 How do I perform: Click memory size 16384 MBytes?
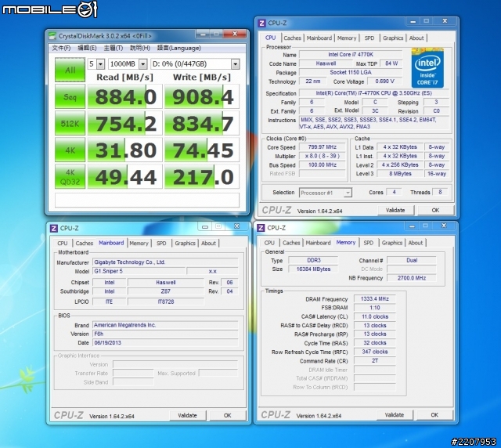pos(313,269)
